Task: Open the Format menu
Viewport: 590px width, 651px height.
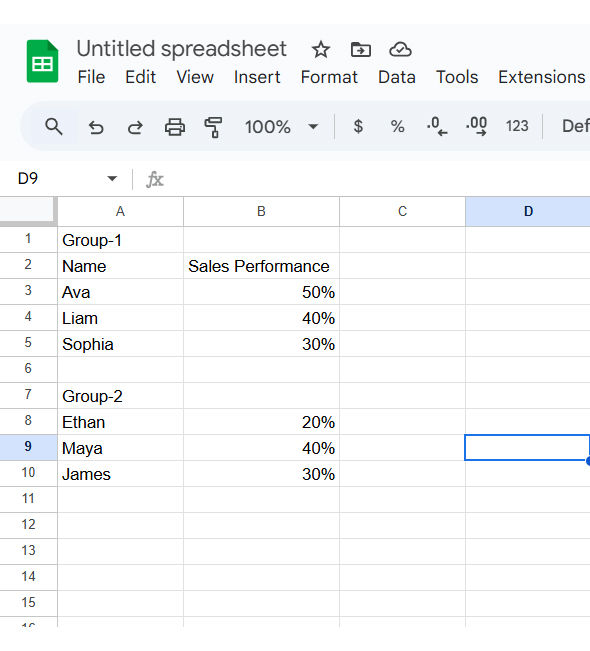Action: coord(329,77)
